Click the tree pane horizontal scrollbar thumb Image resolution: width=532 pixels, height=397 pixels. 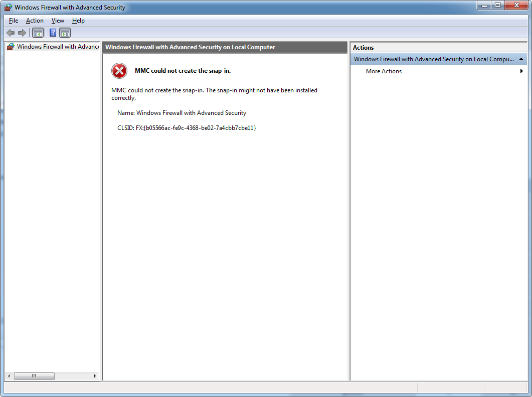pos(34,376)
